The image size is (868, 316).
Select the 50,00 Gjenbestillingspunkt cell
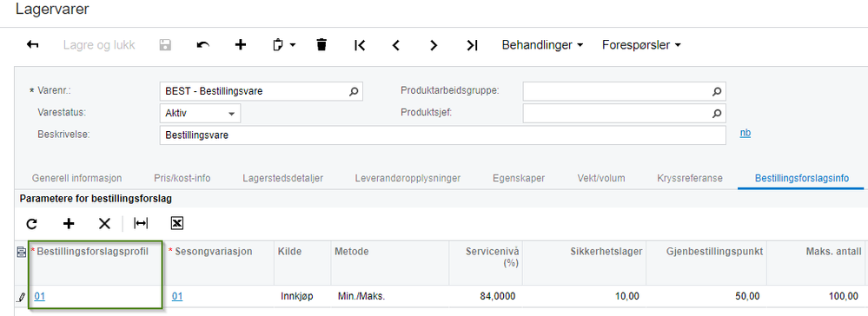point(706,297)
